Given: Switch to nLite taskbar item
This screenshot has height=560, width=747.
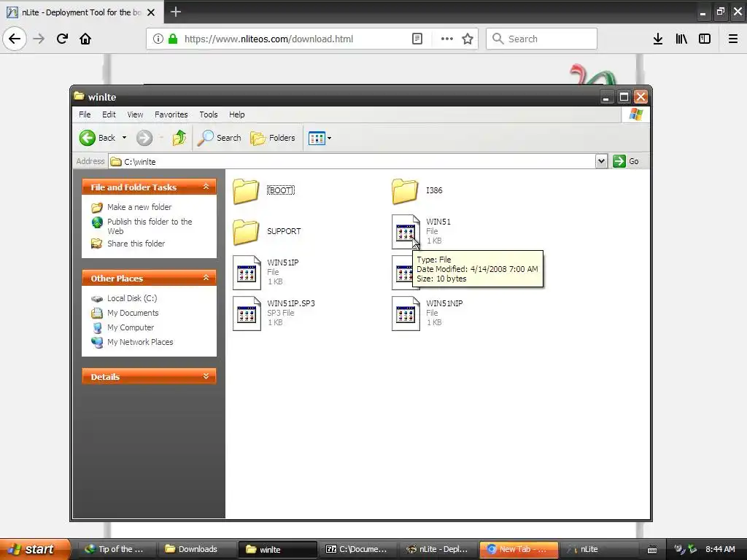Looking at the screenshot, I should click(x=598, y=549).
